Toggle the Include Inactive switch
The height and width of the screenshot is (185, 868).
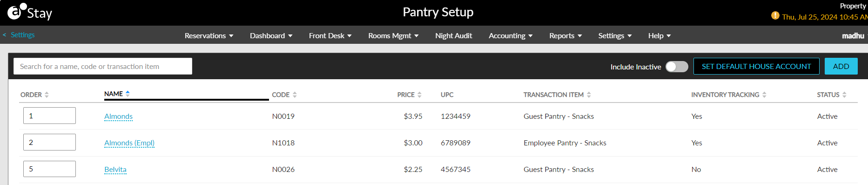pos(677,67)
